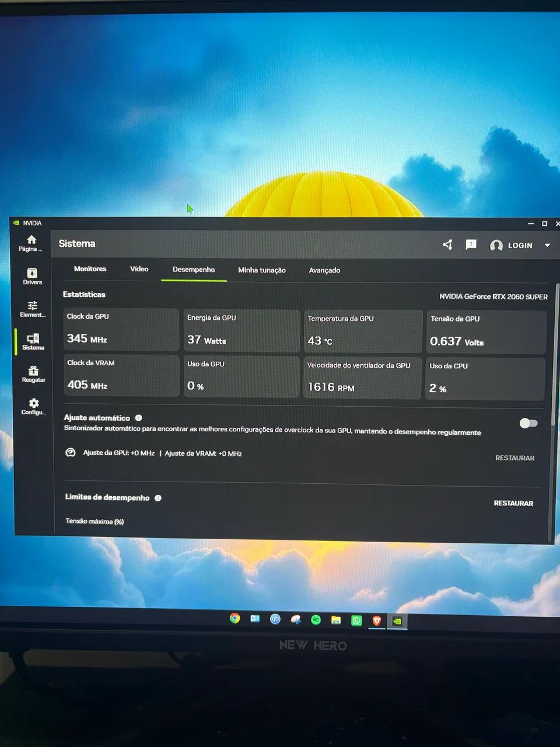The width and height of the screenshot is (560, 747).
Task: Open the Avançado tab
Action: coord(324,270)
